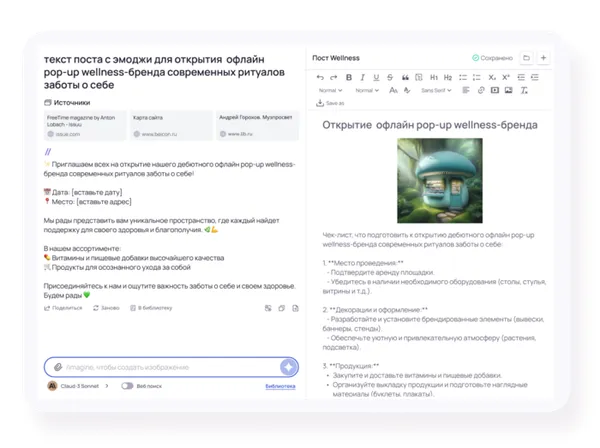Increase the text indent
The image size is (600, 448).
tap(535, 78)
